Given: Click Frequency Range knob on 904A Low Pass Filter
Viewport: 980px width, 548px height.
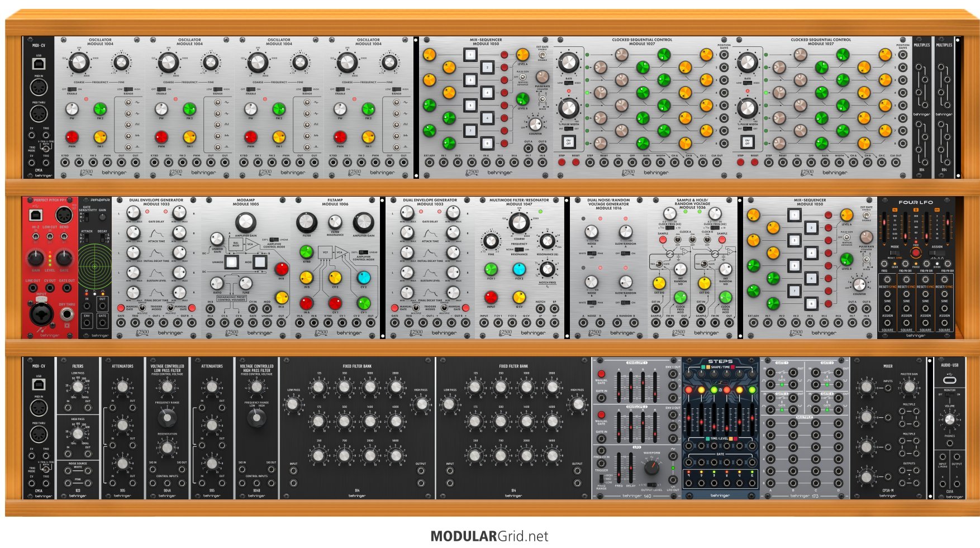Looking at the screenshot, I should coord(166,417).
